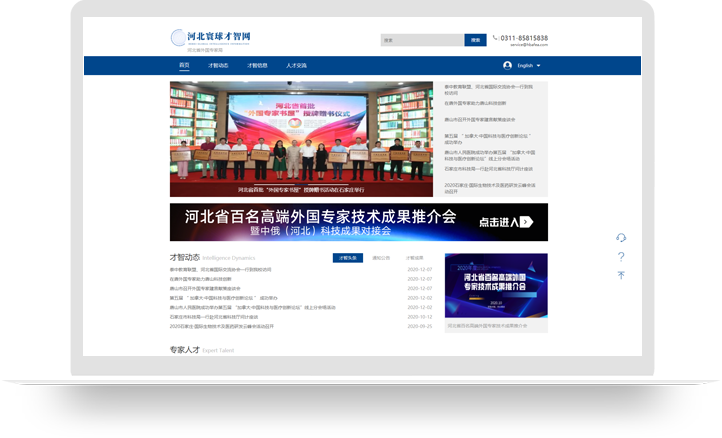
Task: Open the 首页 home menu item
Action: coord(184,65)
